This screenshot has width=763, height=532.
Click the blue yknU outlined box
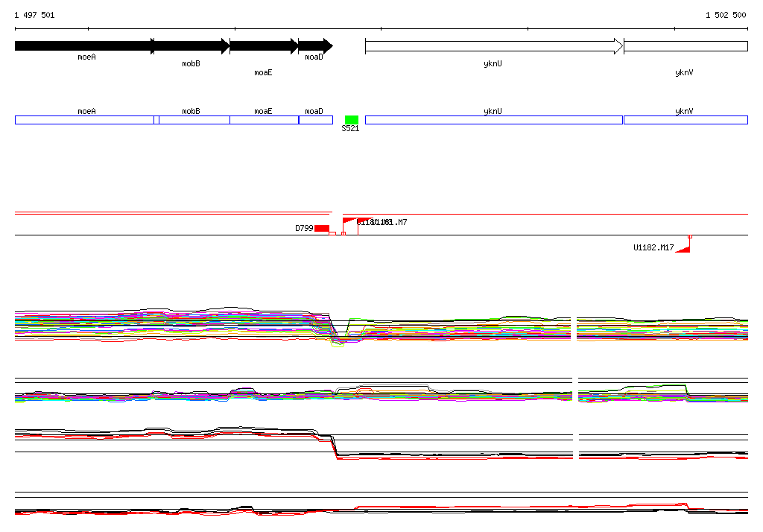coord(494,120)
